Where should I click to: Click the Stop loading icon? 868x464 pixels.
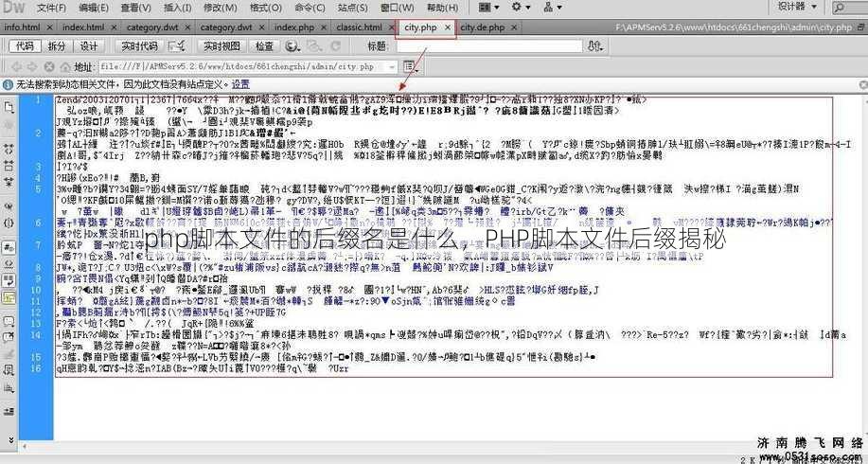[48, 66]
